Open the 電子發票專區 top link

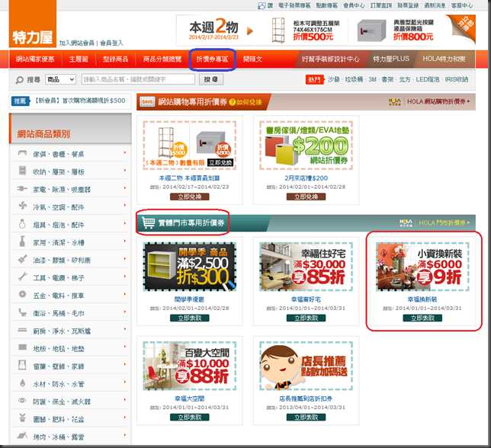pos(294,5)
